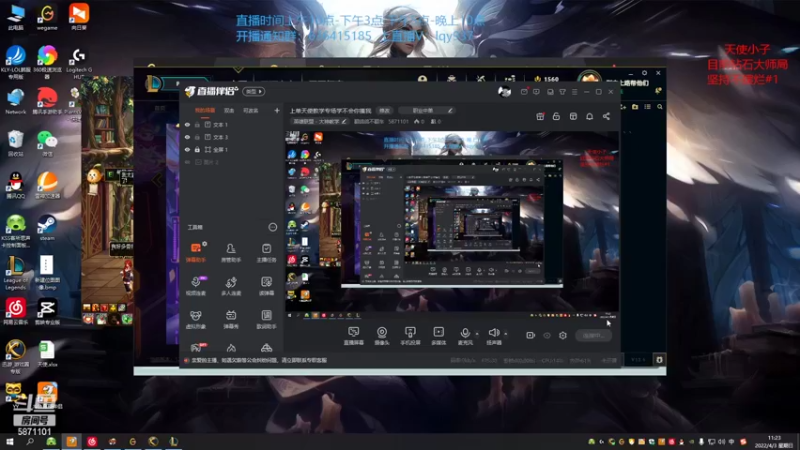Toggle the lock on 文本 1 layer

click(x=197, y=124)
